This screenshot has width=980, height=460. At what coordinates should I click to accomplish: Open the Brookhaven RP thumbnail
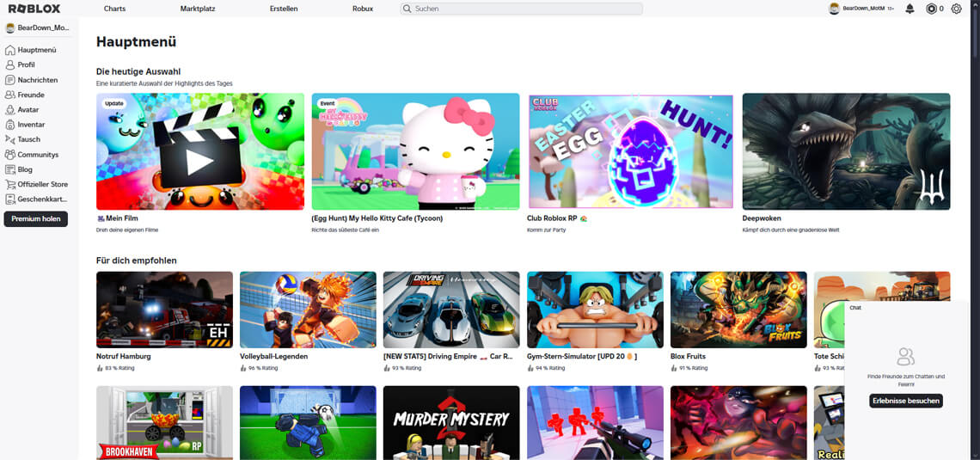(x=164, y=422)
